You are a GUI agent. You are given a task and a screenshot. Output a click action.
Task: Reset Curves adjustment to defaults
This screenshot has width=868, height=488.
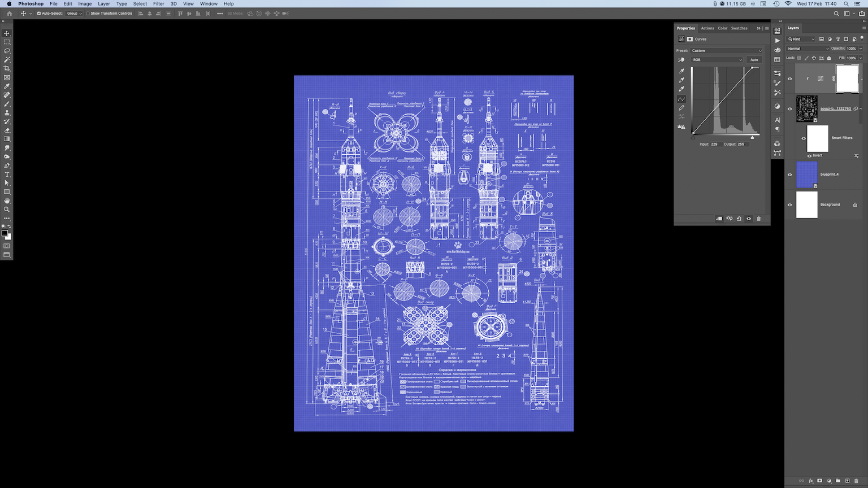coord(739,219)
